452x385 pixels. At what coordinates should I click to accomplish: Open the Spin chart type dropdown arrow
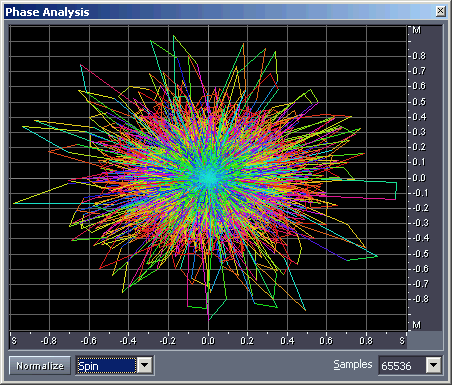point(145,366)
